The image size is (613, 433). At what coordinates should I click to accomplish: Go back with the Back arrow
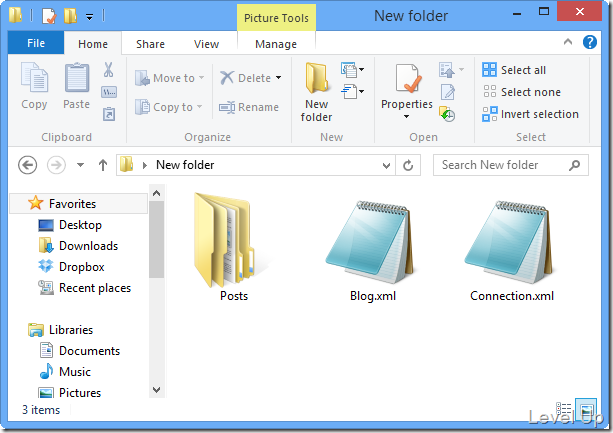28,165
